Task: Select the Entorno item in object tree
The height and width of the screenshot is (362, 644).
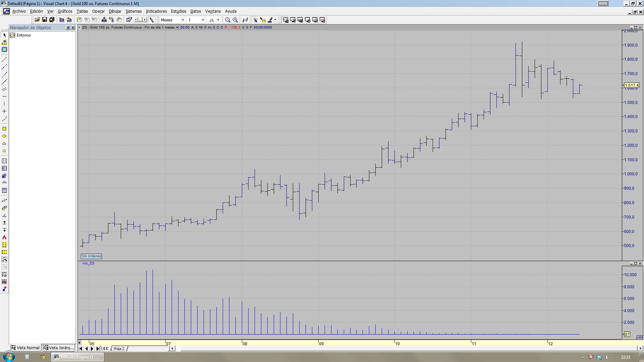Action: click(x=23, y=35)
